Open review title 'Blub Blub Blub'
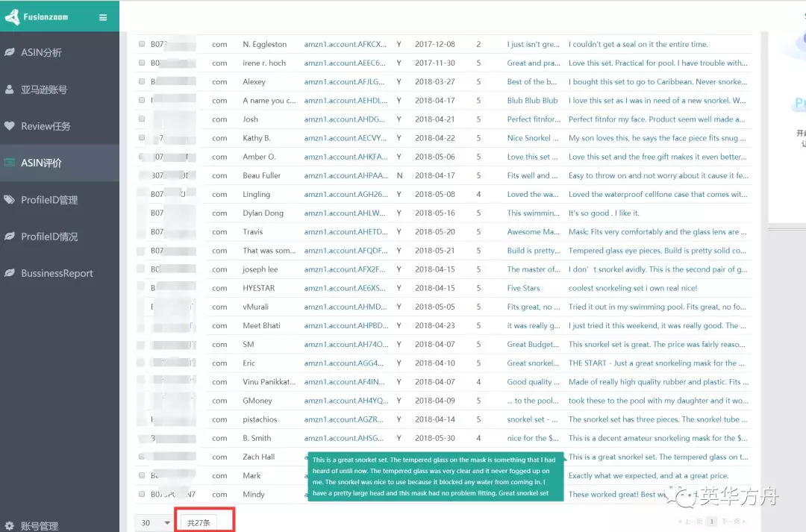The image size is (806, 532). (x=532, y=100)
